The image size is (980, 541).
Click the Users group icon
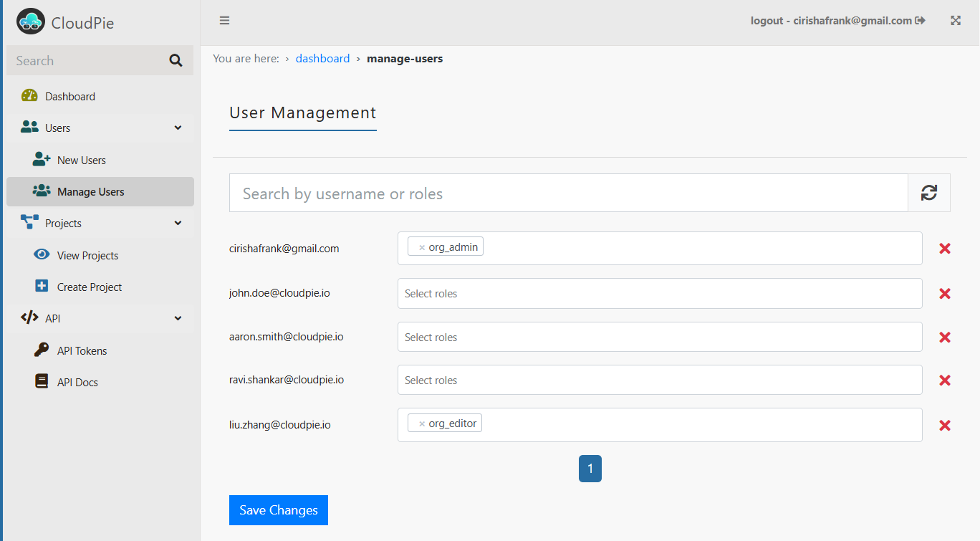point(29,128)
